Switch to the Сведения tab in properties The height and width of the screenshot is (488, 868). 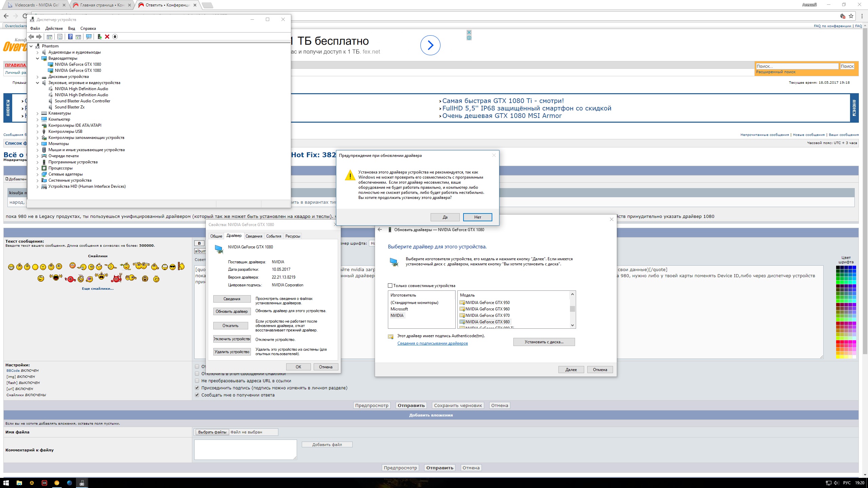pyautogui.click(x=254, y=236)
